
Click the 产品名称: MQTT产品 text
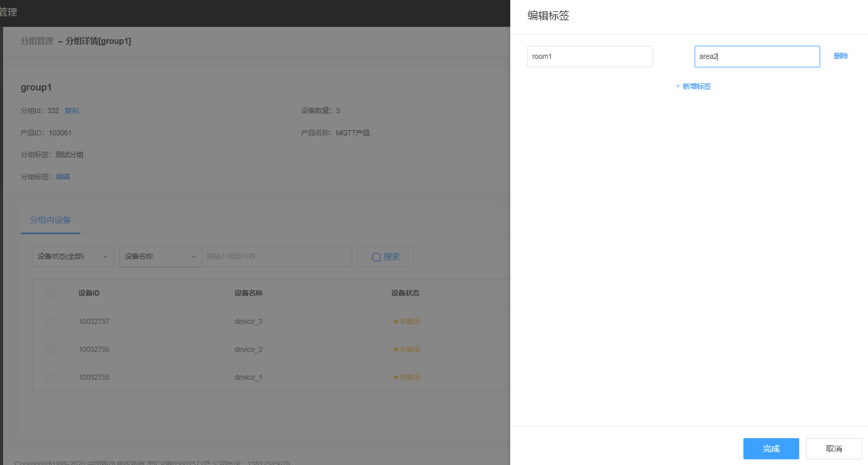(x=336, y=133)
